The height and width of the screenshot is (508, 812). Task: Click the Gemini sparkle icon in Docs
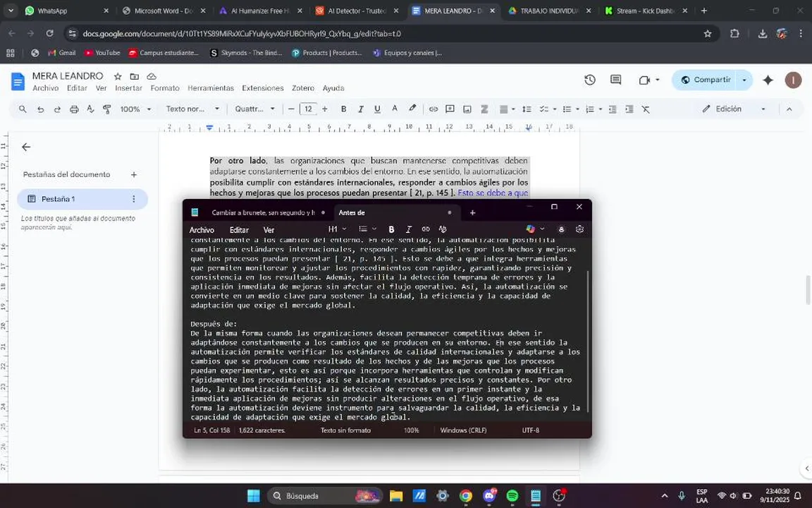pyautogui.click(x=768, y=80)
